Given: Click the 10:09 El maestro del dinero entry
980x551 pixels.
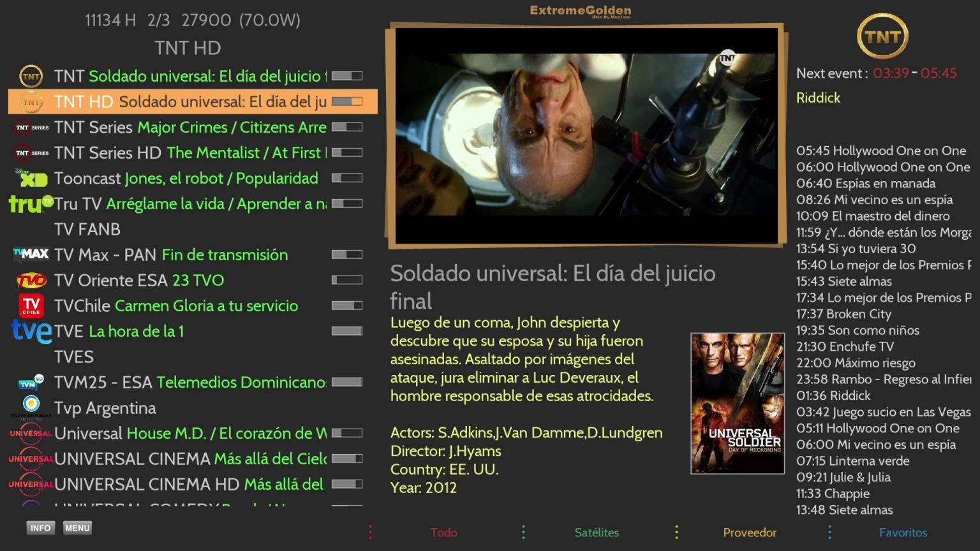Looking at the screenshot, I should (x=873, y=216).
